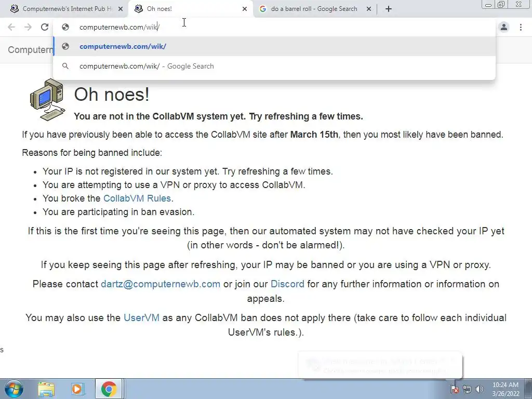The height and width of the screenshot is (399, 532).
Task: Choose the Google Search suggestion for computernewb.com/wik/
Action: (x=274, y=66)
